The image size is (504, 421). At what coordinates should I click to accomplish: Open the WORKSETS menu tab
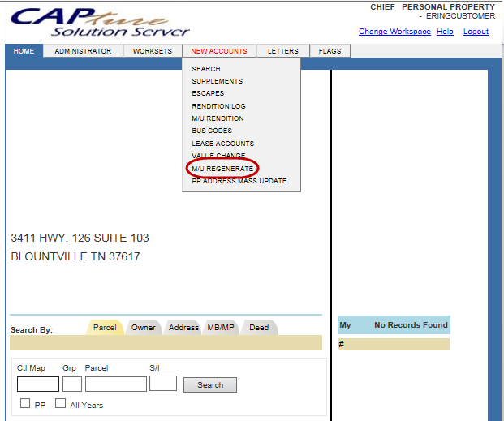pyautogui.click(x=153, y=51)
